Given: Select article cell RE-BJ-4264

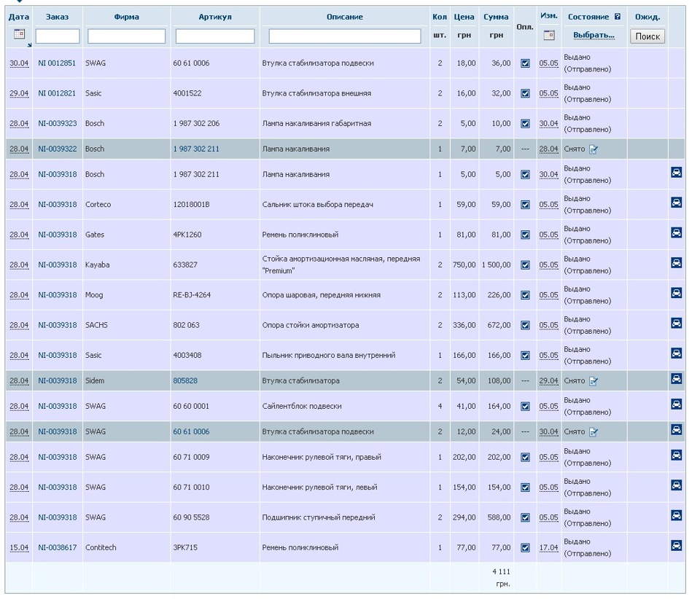Looking at the screenshot, I should tap(192, 295).
